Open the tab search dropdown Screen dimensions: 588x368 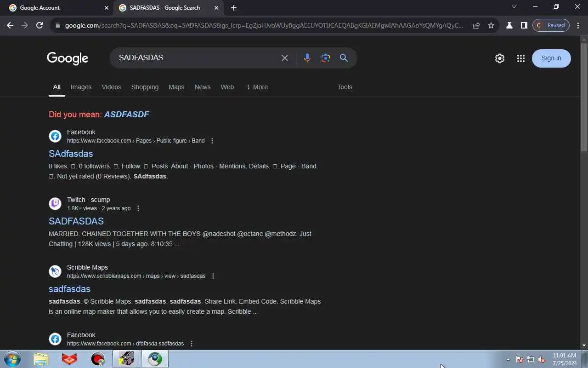514,7
